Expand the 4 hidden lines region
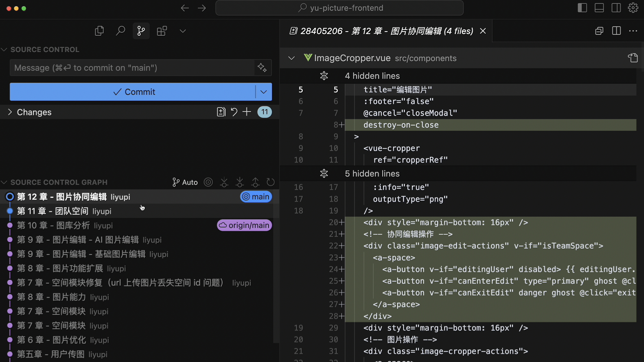This screenshot has width=644, height=362. (x=324, y=76)
